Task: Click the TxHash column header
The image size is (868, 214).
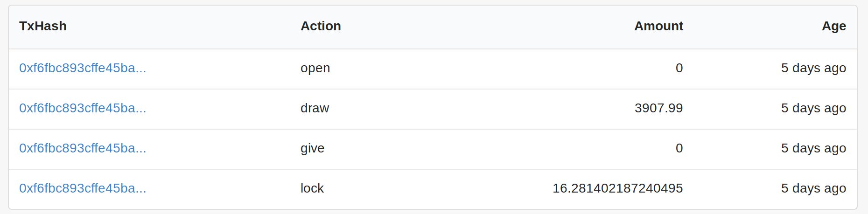Action: coord(43,26)
